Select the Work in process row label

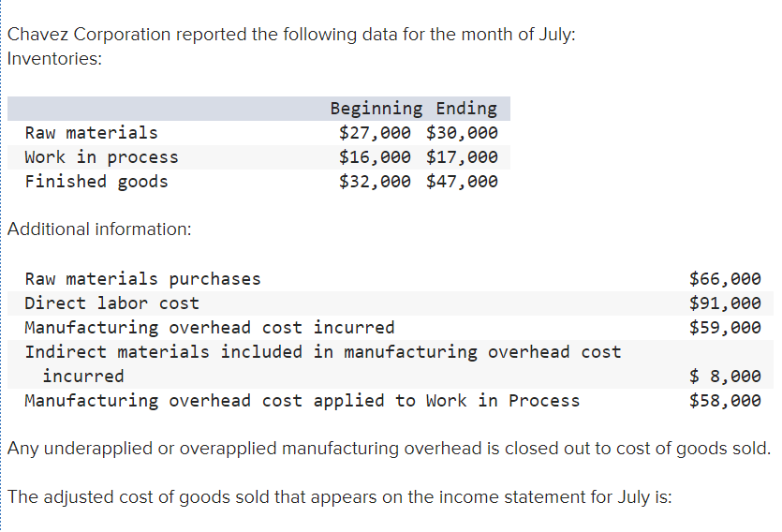click(x=102, y=157)
